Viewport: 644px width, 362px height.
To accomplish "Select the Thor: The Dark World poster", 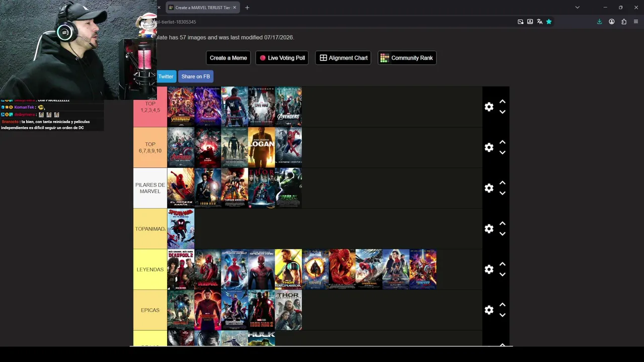I will point(288,310).
